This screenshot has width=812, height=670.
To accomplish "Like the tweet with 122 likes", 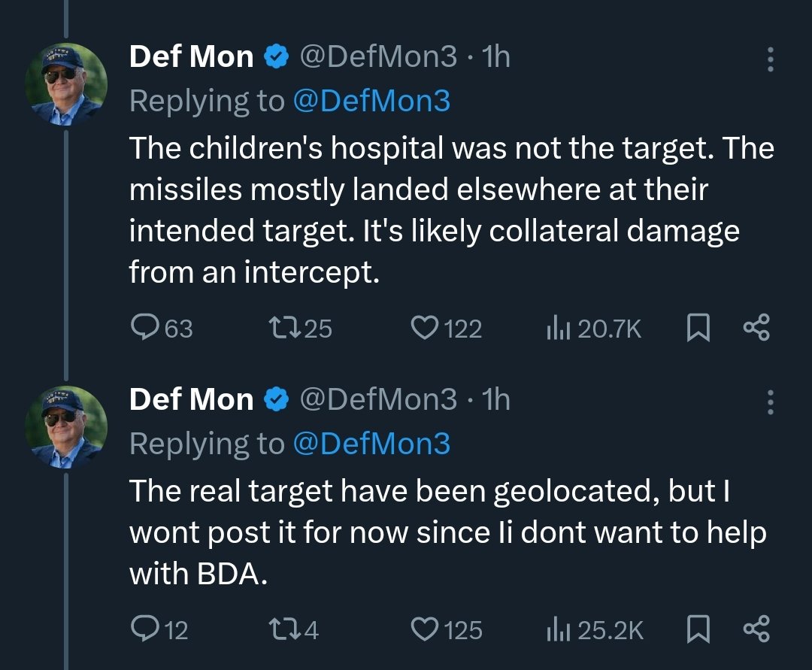I will point(426,328).
